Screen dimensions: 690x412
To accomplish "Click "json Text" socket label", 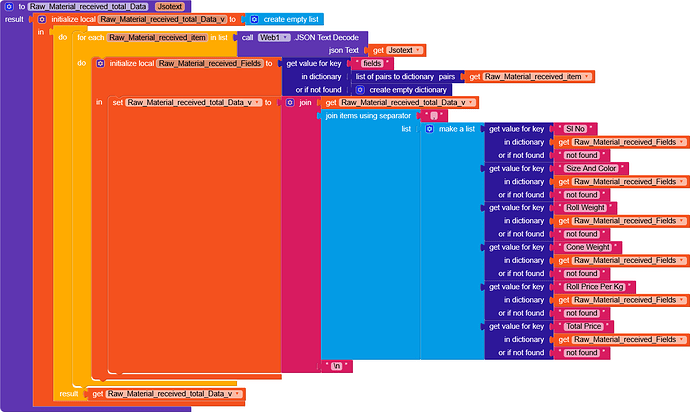I will 344,50.
